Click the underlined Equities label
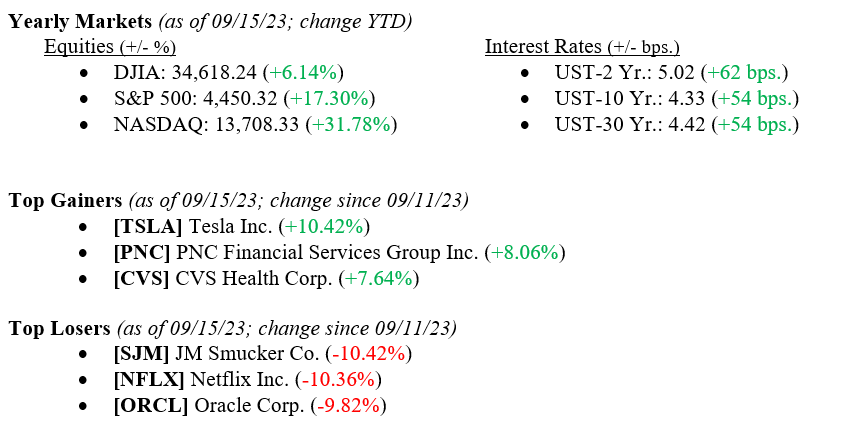 click(80, 47)
